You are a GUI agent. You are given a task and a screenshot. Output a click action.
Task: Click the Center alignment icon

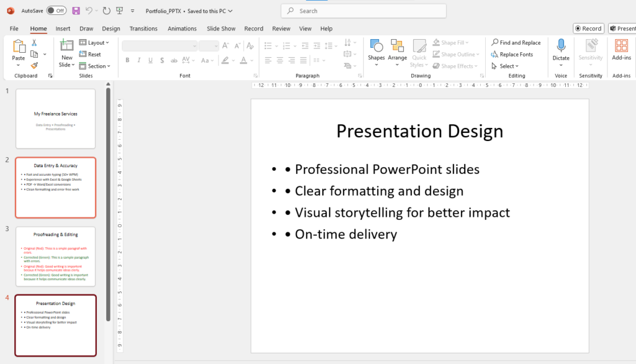click(280, 60)
